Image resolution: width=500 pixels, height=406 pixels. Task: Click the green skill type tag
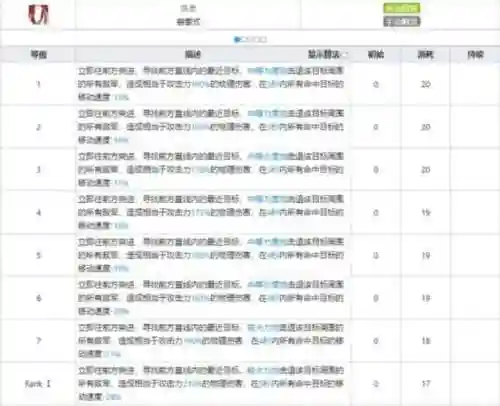[402, 8]
